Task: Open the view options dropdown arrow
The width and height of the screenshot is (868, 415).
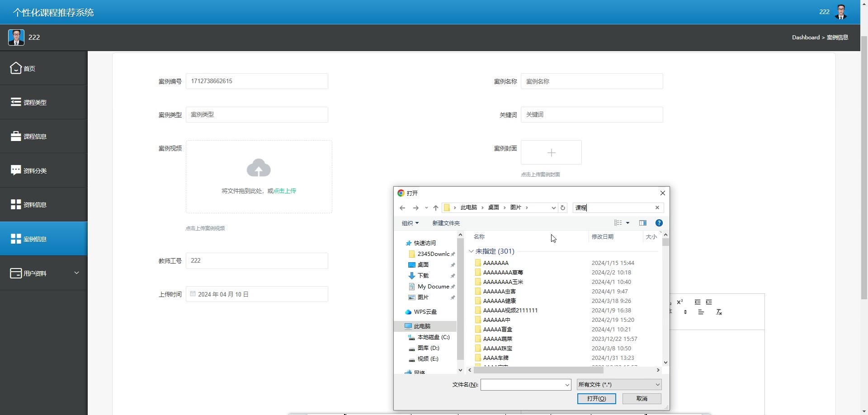Action: [x=627, y=223]
